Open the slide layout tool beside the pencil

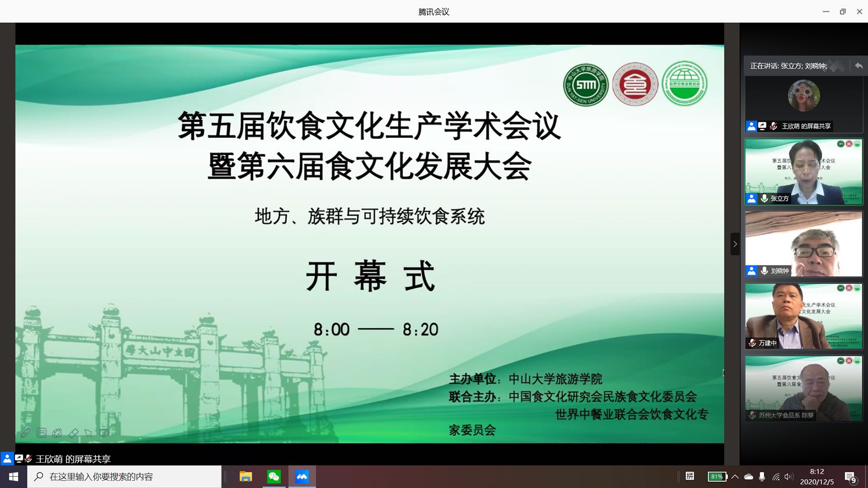click(x=41, y=433)
